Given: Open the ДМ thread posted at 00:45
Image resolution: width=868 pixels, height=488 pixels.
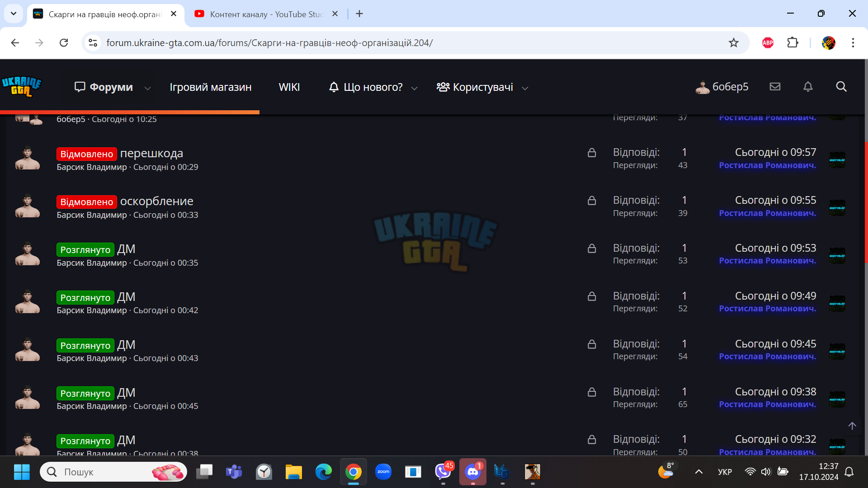Looking at the screenshot, I should (126, 393).
